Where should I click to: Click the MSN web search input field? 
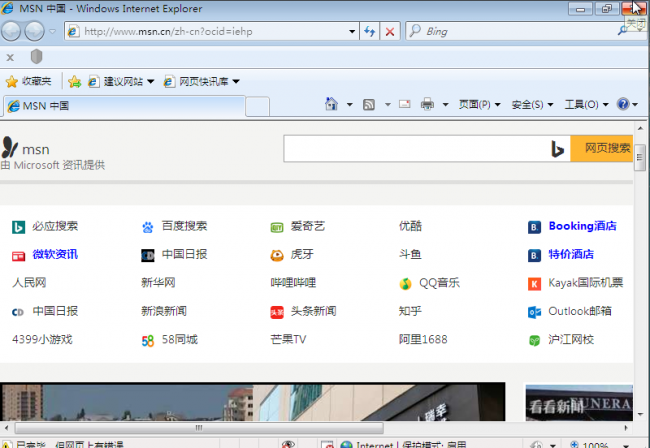pos(415,148)
